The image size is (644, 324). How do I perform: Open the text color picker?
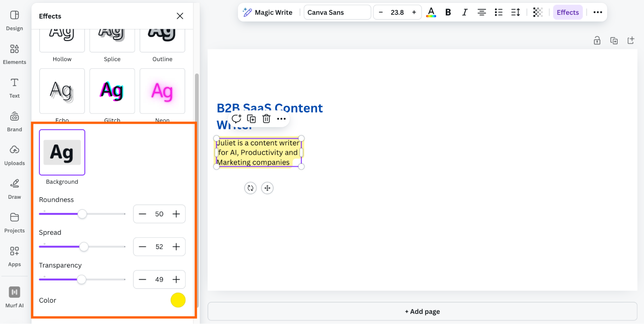click(x=431, y=13)
